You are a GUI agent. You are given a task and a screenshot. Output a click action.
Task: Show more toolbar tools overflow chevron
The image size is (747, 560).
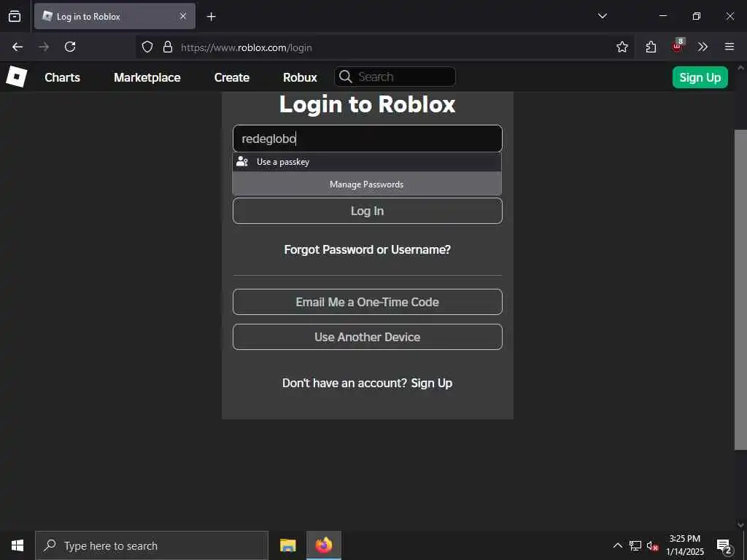tap(703, 47)
